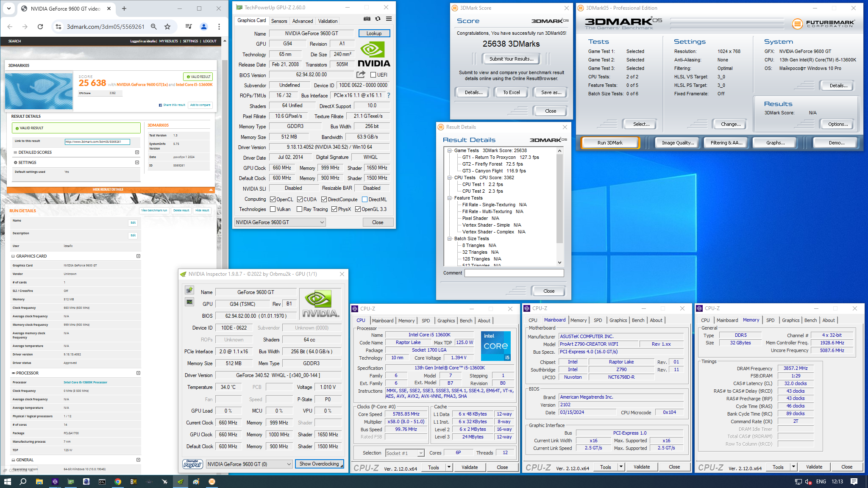
Task: Toggle the OpenGL 3.3 checkbox
Action: (x=358, y=209)
